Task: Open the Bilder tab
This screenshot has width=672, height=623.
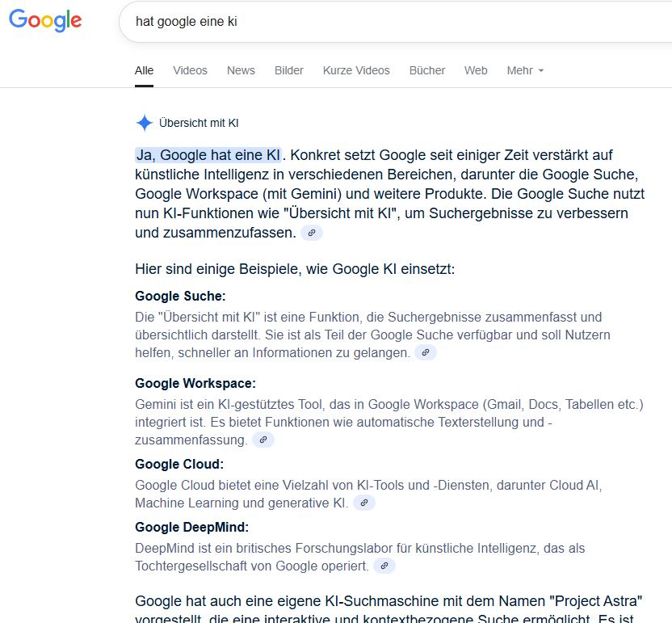Action: [289, 70]
